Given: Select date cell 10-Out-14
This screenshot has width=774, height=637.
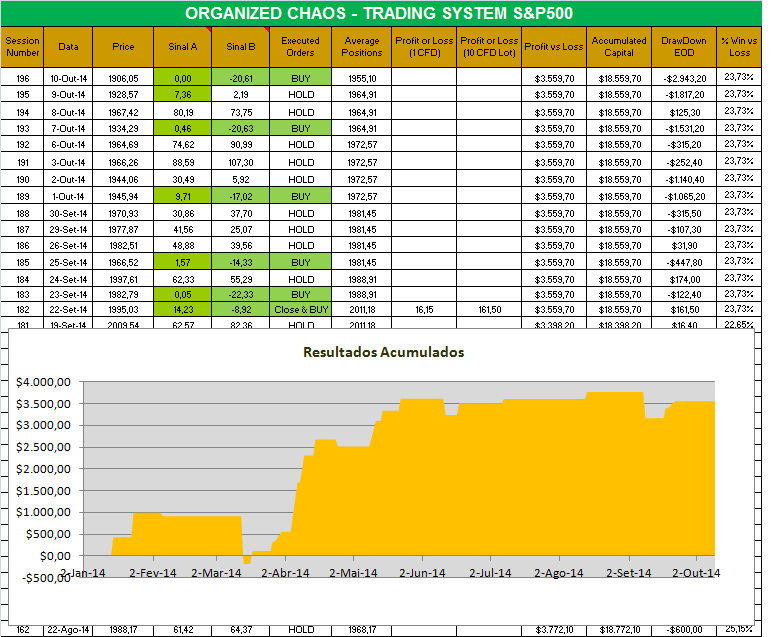Looking at the screenshot, I should 68,79.
